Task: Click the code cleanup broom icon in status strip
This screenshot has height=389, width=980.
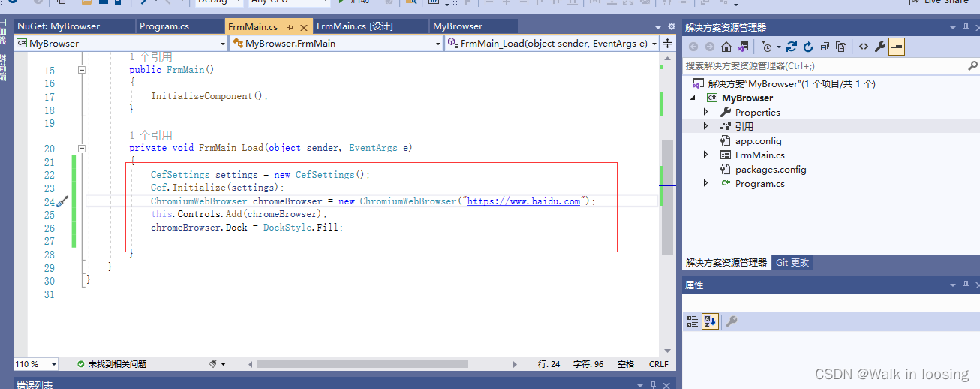Action: [213, 363]
